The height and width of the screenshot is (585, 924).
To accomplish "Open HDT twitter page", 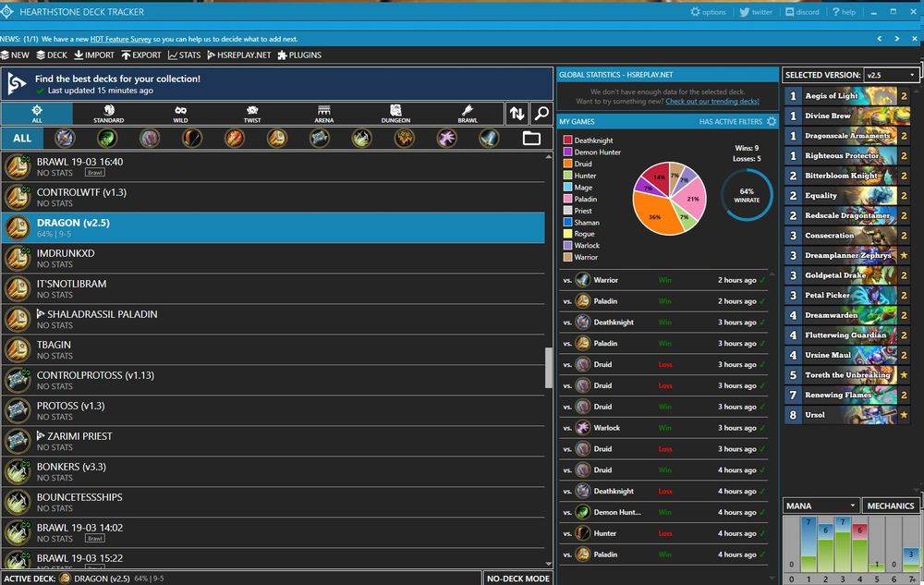I will [x=756, y=12].
